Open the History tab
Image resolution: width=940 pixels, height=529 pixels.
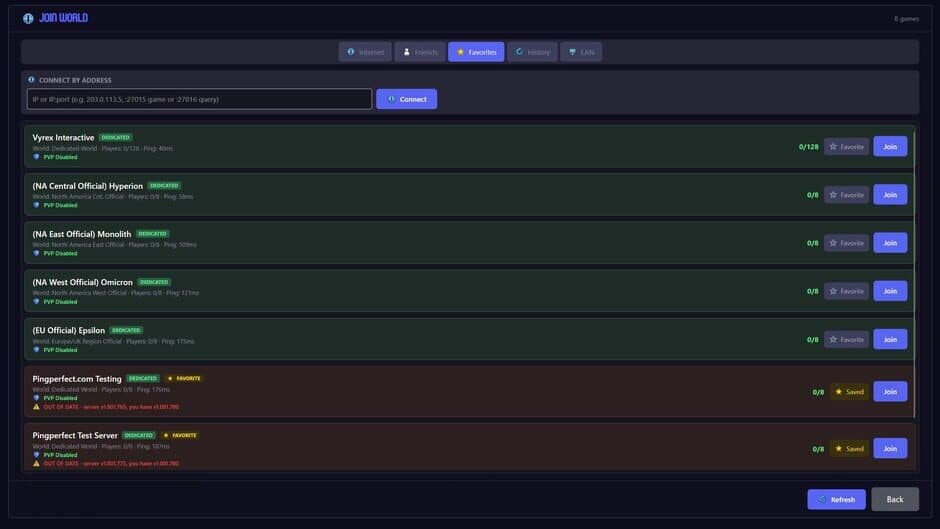coord(532,52)
